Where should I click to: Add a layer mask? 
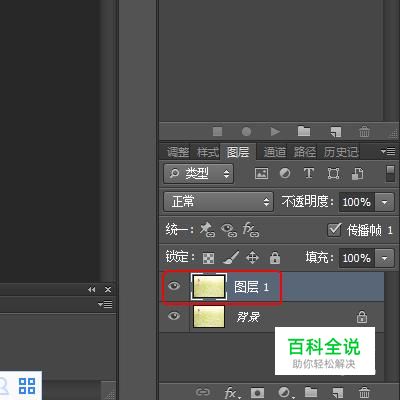257,392
